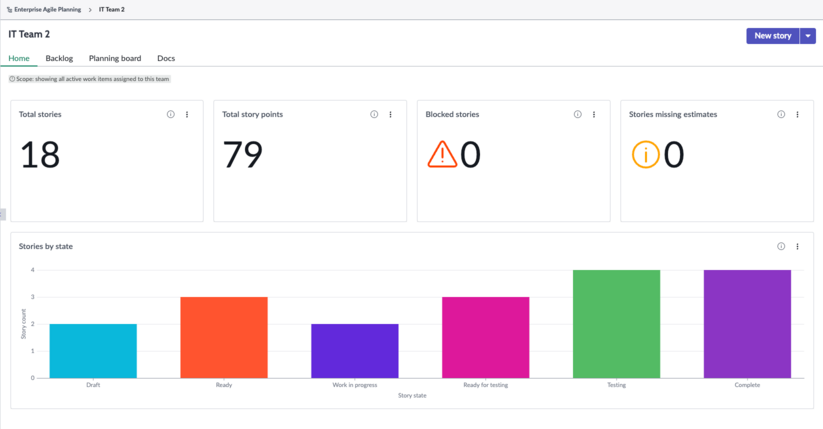Click the Work in progress axis label
Image resolution: width=823 pixels, height=429 pixels.
pyautogui.click(x=355, y=385)
